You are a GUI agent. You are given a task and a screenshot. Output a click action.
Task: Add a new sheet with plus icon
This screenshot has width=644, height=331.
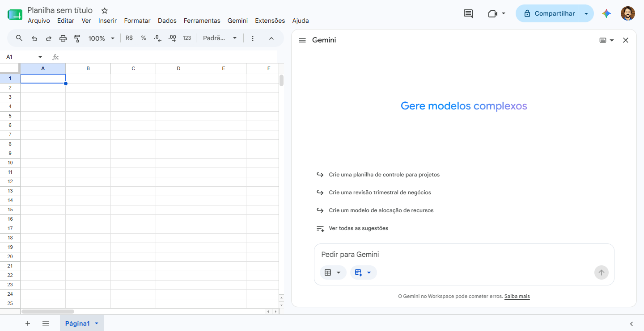click(x=28, y=323)
